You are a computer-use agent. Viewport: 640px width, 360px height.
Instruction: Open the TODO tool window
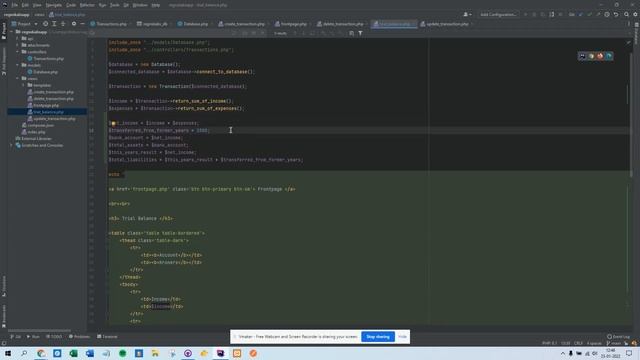tap(54, 337)
